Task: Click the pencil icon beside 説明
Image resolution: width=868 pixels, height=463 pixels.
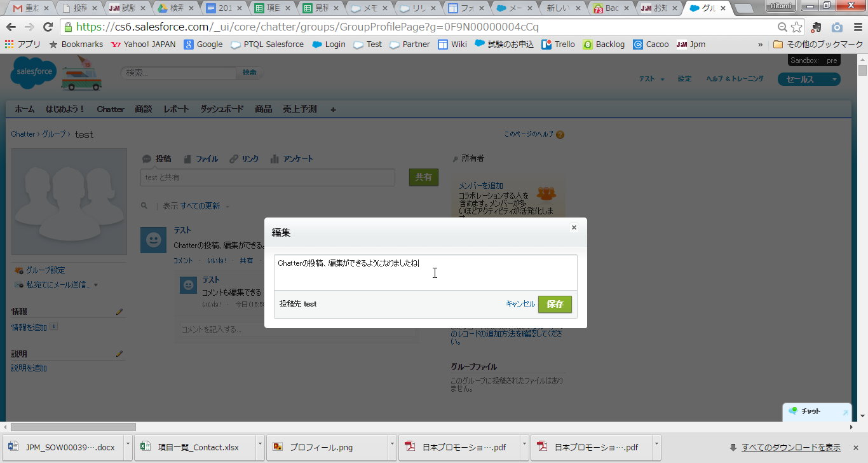Action: [119, 354]
